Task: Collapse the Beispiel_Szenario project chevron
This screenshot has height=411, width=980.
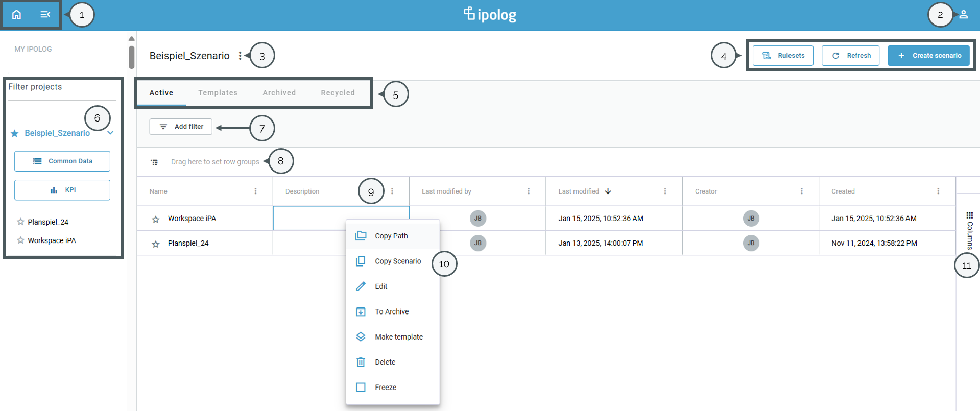Action: tap(110, 133)
